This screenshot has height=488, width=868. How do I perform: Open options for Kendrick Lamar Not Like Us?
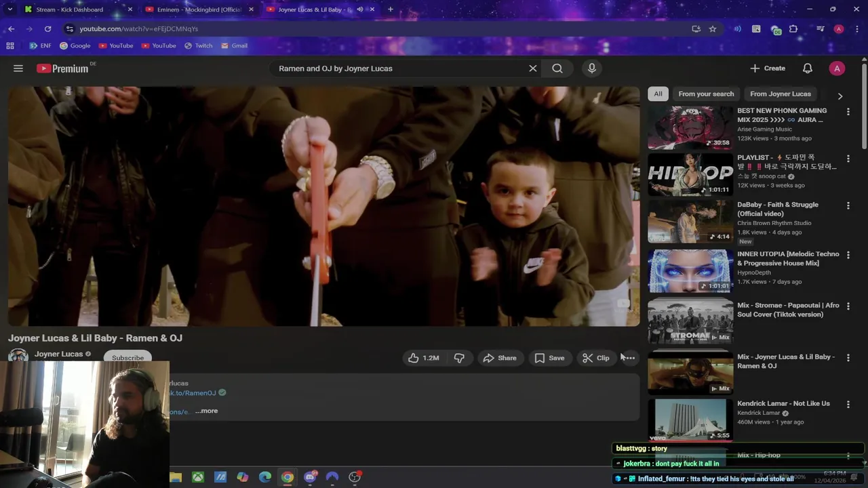coord(848,404)
